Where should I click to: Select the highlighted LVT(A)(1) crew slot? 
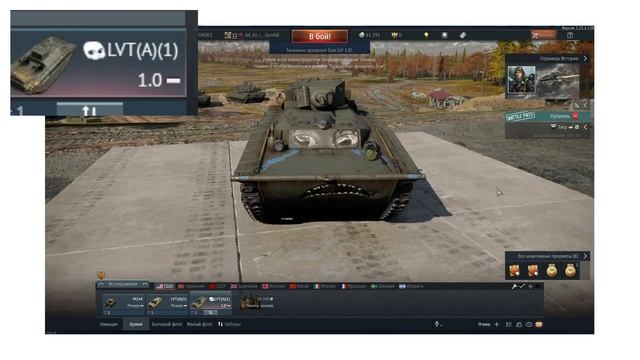tap(211, 304)
